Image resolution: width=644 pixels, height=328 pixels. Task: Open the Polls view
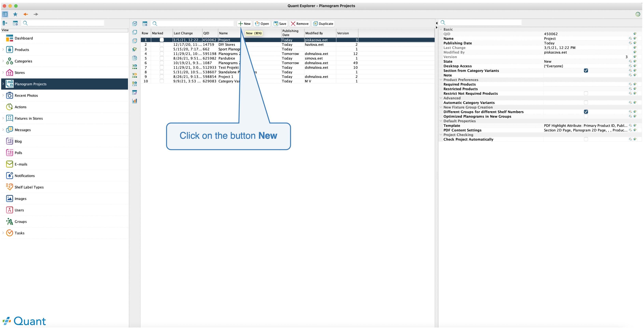point(64,153)
